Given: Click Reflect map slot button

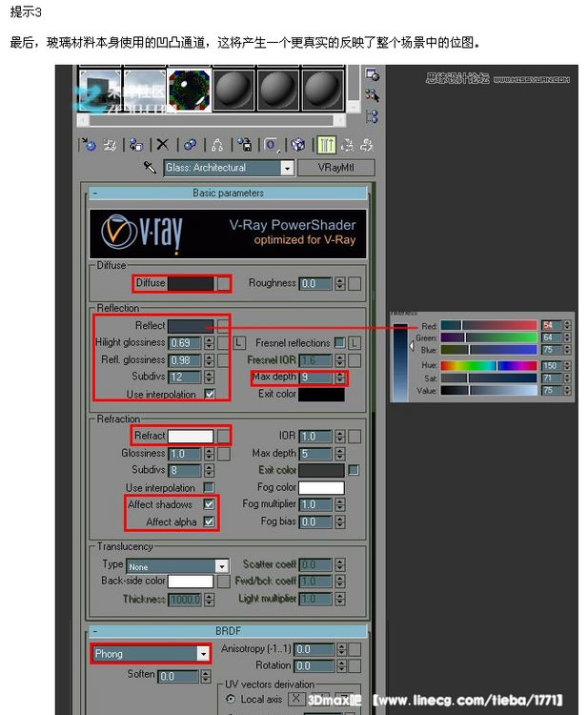Looking at the screenshot, I should (223, 326).
